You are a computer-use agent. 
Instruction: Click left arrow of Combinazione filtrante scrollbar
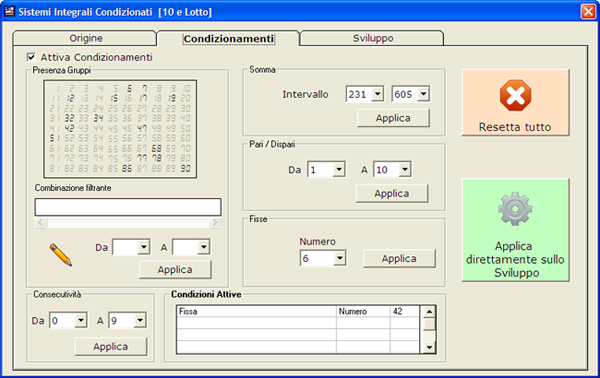pos(41,222)
